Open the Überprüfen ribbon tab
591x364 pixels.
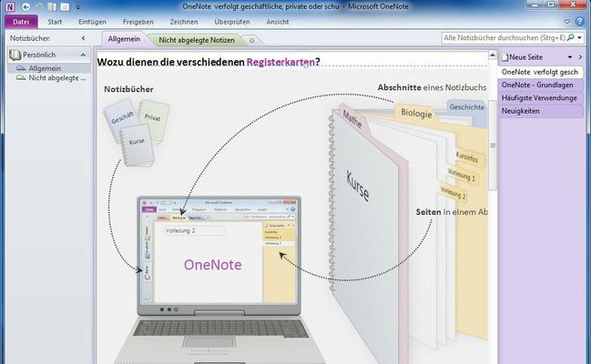pos(232,22)
